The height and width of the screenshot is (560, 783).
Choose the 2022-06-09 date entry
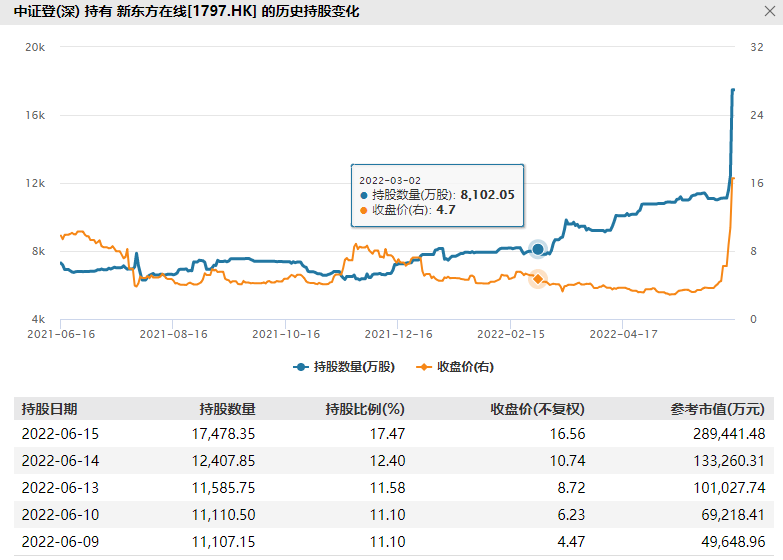[61, 542]
